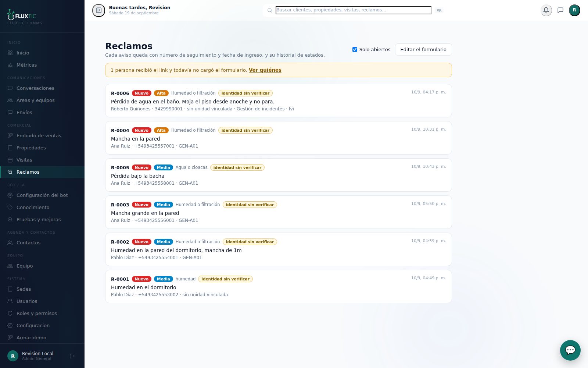Select Armar demo menu item
Screen dimensions: 588x368
click(42, 338)
